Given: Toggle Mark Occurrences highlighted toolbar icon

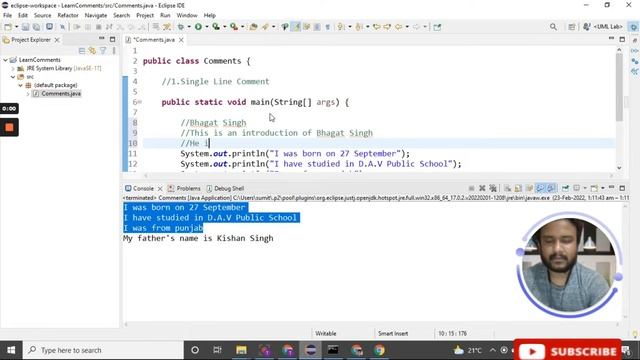Looking at the screenshot, I should tap(296, 27).
